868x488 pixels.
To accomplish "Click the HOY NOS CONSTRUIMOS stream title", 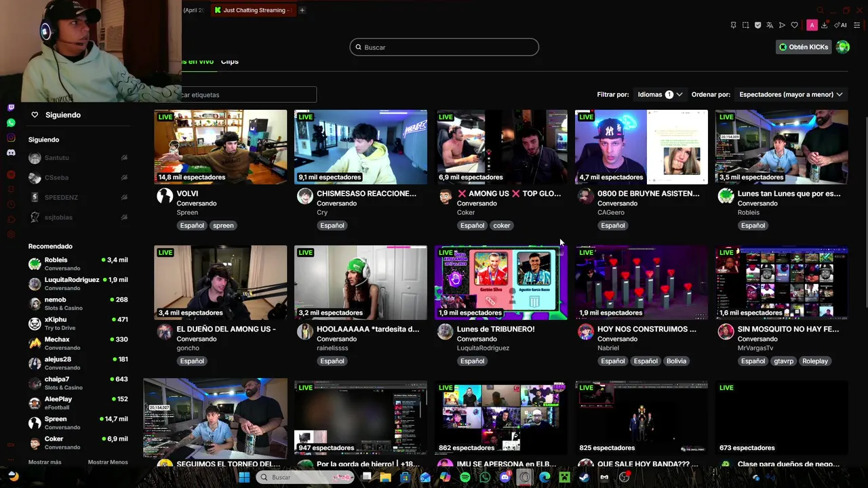I will point(647,329).
